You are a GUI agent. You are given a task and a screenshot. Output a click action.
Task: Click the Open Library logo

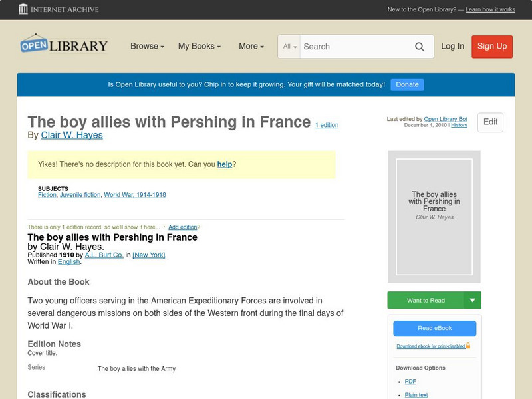point(63,45)
